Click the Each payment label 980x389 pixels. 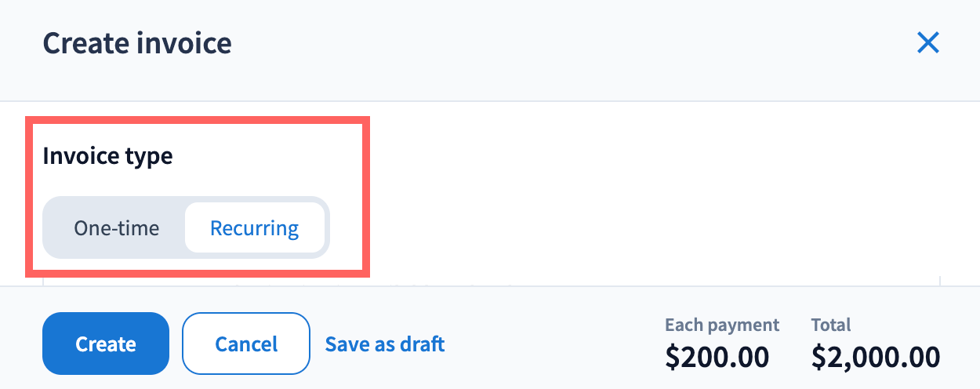click(x=722, y=325)
